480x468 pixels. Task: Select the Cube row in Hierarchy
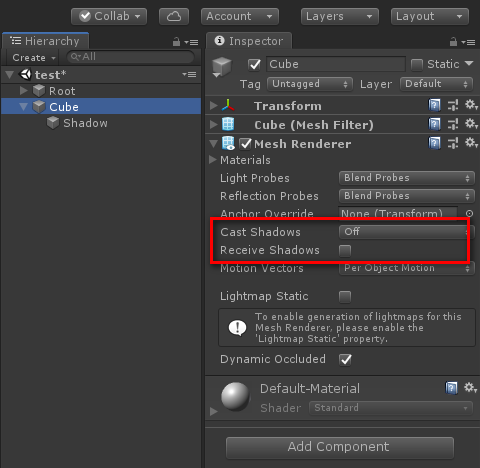click(101, 107)
